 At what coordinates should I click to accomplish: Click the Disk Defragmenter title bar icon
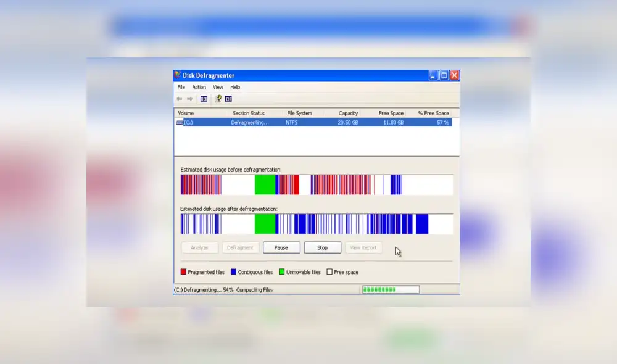point(177,75)
